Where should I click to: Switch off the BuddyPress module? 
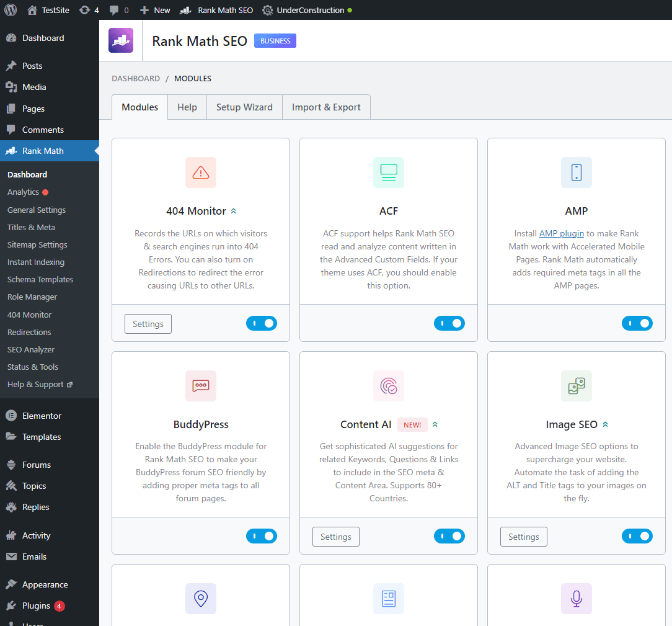coord(262,536)
